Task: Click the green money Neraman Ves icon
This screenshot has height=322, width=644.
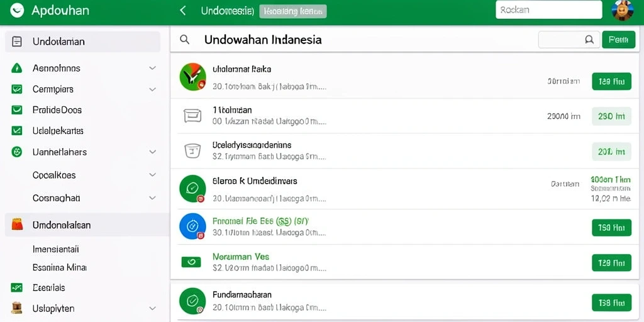Action: (x=191, y=262)
